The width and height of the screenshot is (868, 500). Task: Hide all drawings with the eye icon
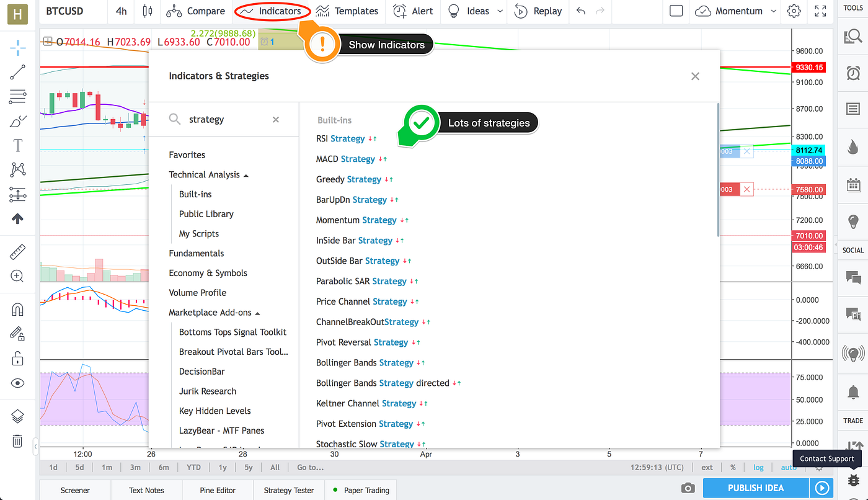pyautogui.click(x=17, y=383)
